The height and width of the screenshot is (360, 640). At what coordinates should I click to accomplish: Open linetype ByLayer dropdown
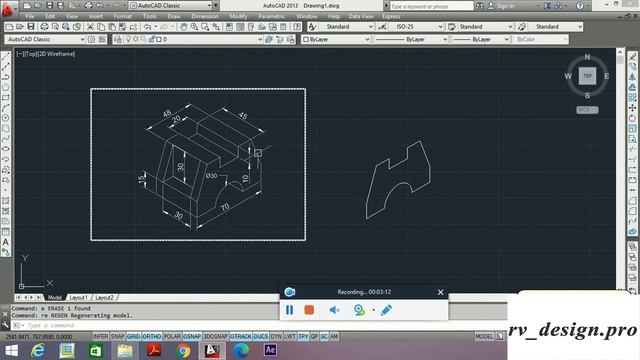point(411,39)
